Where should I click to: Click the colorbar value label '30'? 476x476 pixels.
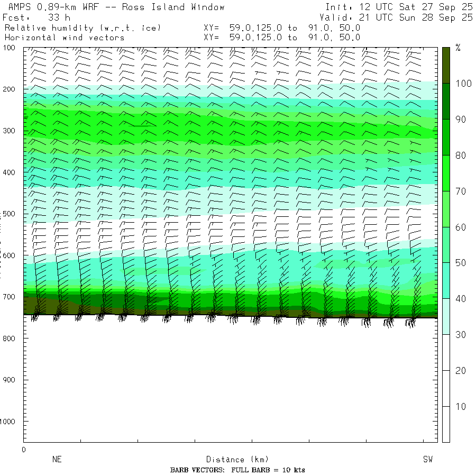pyautogui.click(x=461, y=335)
